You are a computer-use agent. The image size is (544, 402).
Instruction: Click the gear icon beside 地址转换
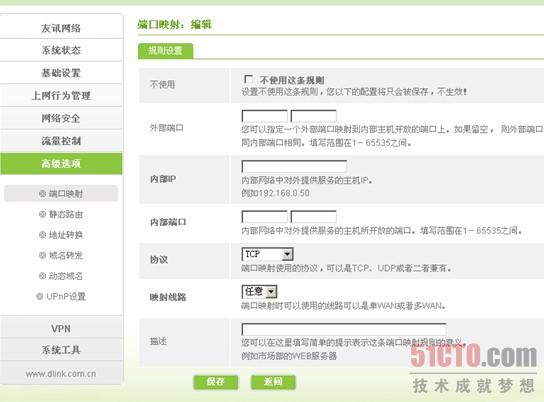[x=42, y=235]
